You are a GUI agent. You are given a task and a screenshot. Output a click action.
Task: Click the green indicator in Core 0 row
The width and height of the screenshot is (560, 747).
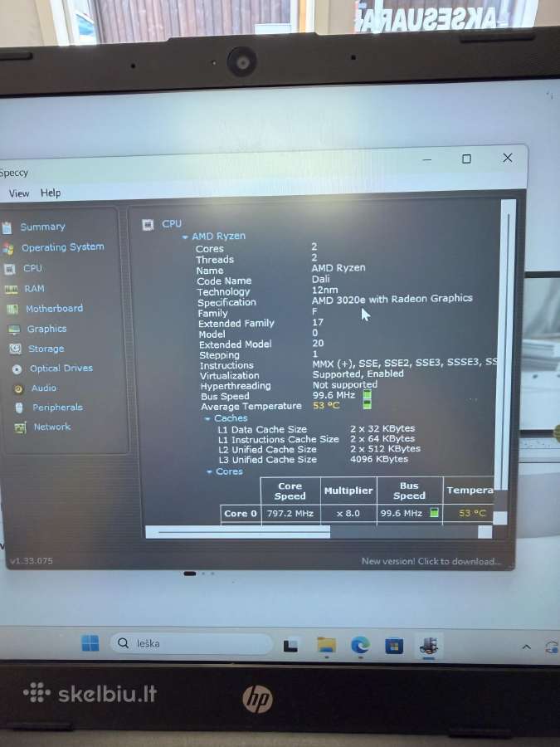tap(434, 513)
